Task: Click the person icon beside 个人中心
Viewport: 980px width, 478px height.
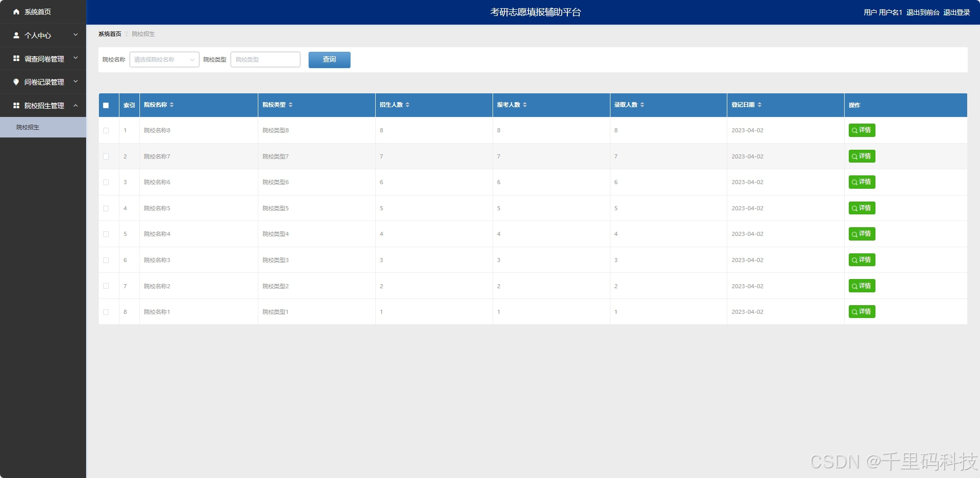Action: [x=16, y=35]
